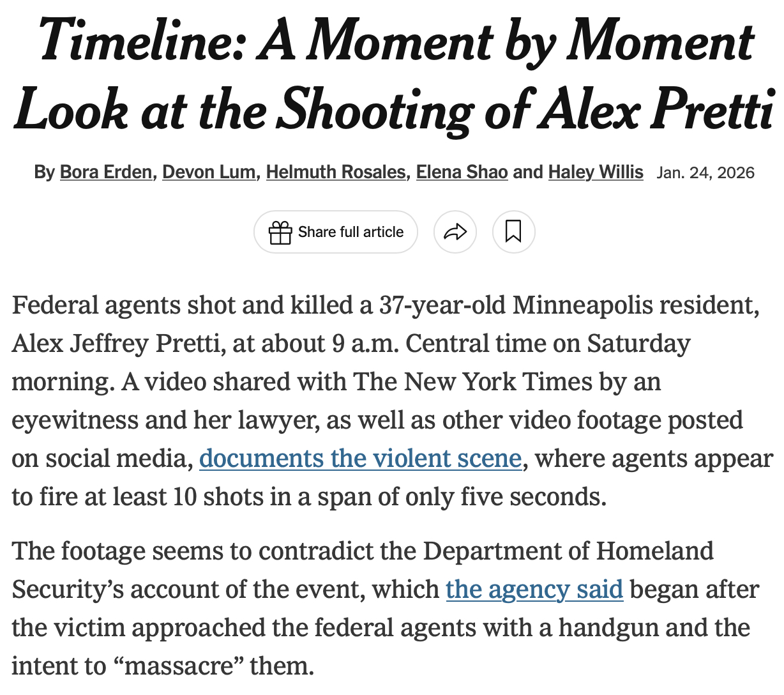Click the Elena Shao byline link
Image resolution: width=784 pixels, height=695 pixels.
click(x=462, y=172)
